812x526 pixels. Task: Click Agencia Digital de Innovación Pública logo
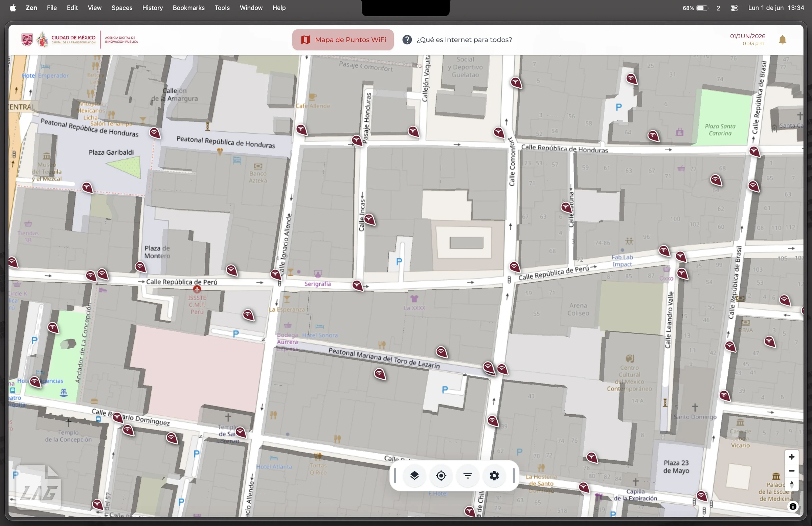(121, 40)
